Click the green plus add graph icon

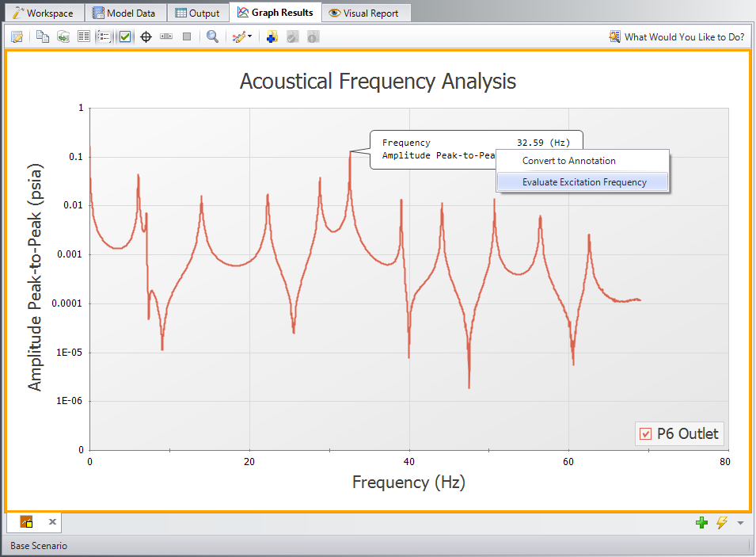point(701,522)
